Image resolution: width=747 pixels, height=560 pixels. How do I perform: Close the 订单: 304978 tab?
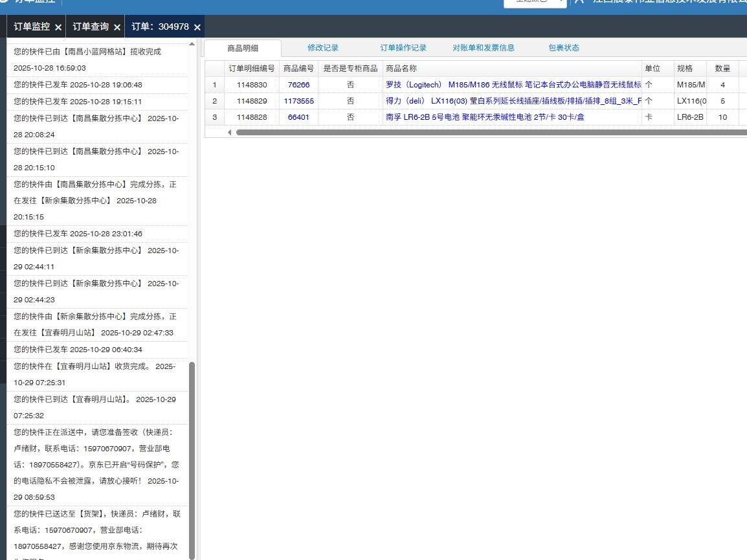point(197,27)
